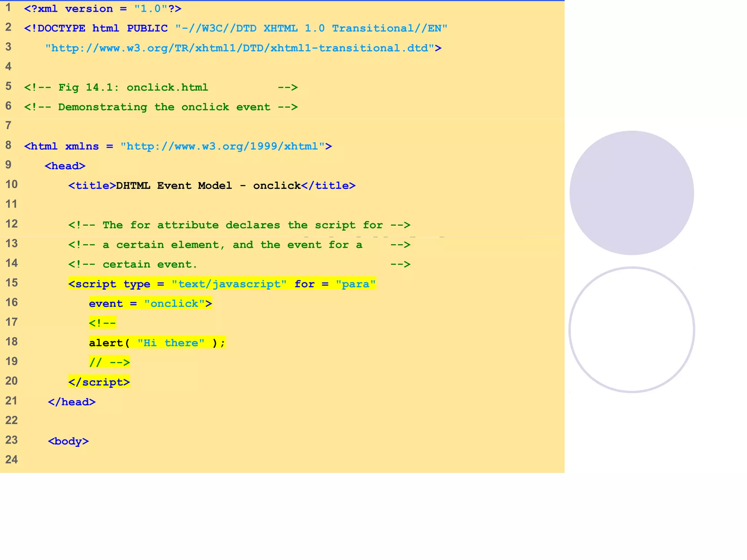This screenshot has height=560, width=747.
Task: Click line number 24 in the gutter
Action: (11, 459)
